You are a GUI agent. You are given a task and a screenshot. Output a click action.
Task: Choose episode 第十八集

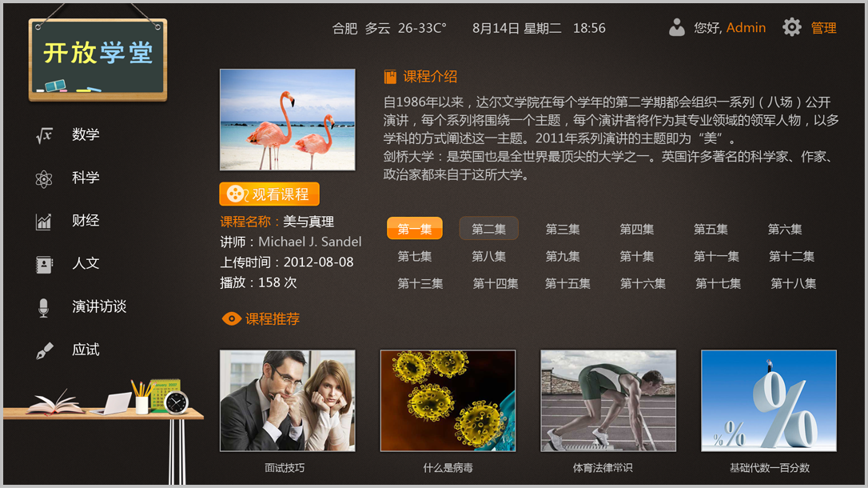[793, 284]
